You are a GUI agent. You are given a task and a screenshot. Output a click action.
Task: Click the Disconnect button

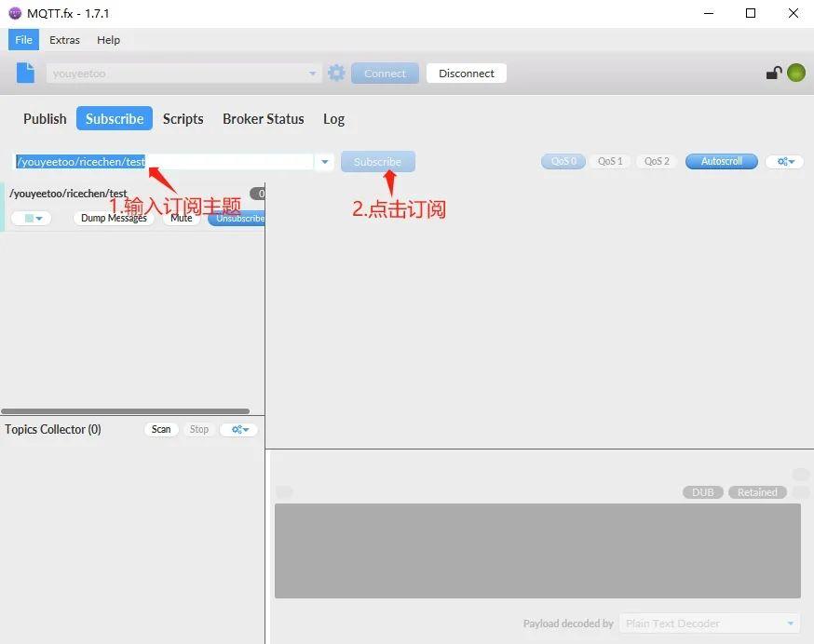(467, 74)
